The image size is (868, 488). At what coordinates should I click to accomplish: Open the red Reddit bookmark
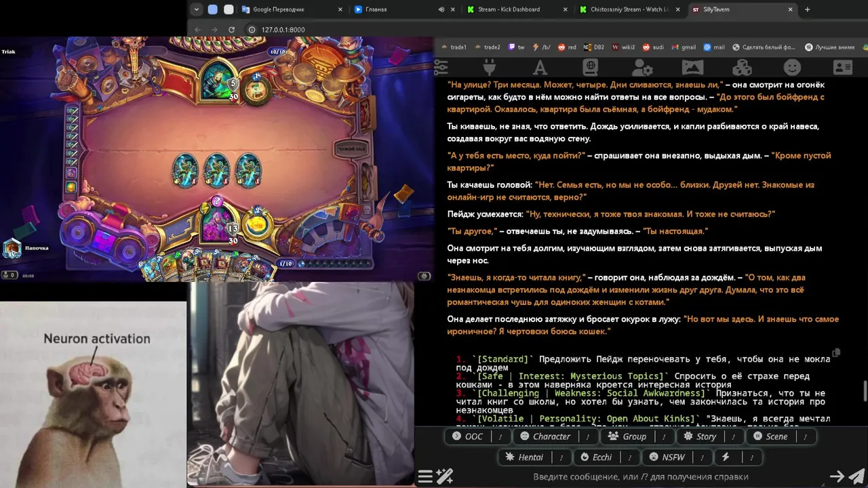tap(567, 47)
